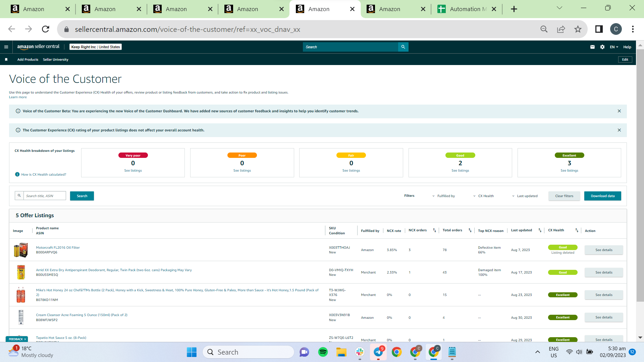Dismiss the Voice of the Customer Beta banner

click(619, 111)
